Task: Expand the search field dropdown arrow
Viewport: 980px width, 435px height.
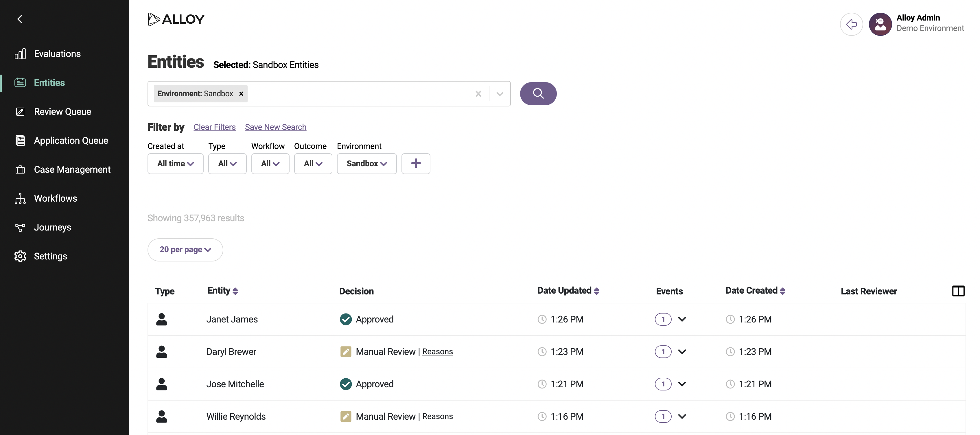Action: pyautogui.click(x=500, y=93)
